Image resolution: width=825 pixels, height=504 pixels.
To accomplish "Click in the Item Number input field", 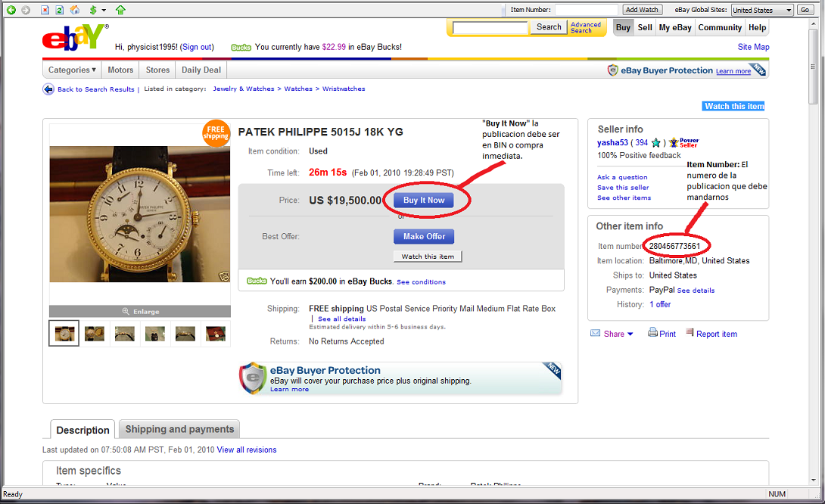I will click(586, 10).
